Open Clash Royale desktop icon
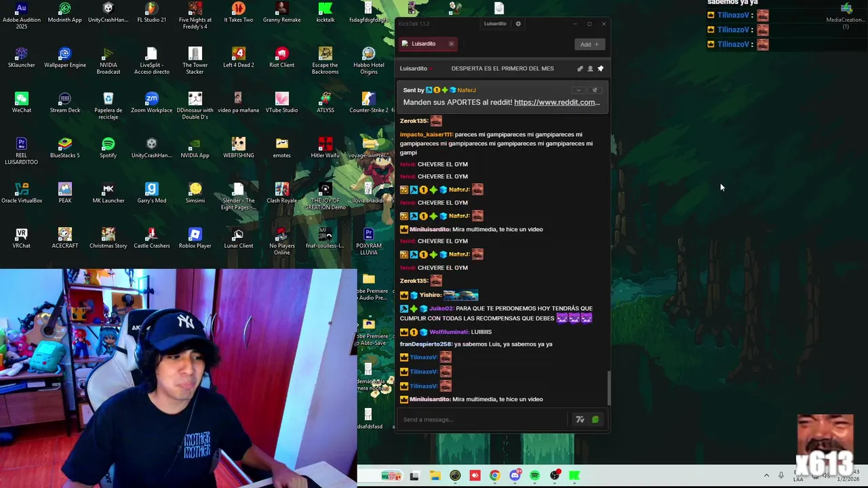868x488 pixels. pos(281,193)
